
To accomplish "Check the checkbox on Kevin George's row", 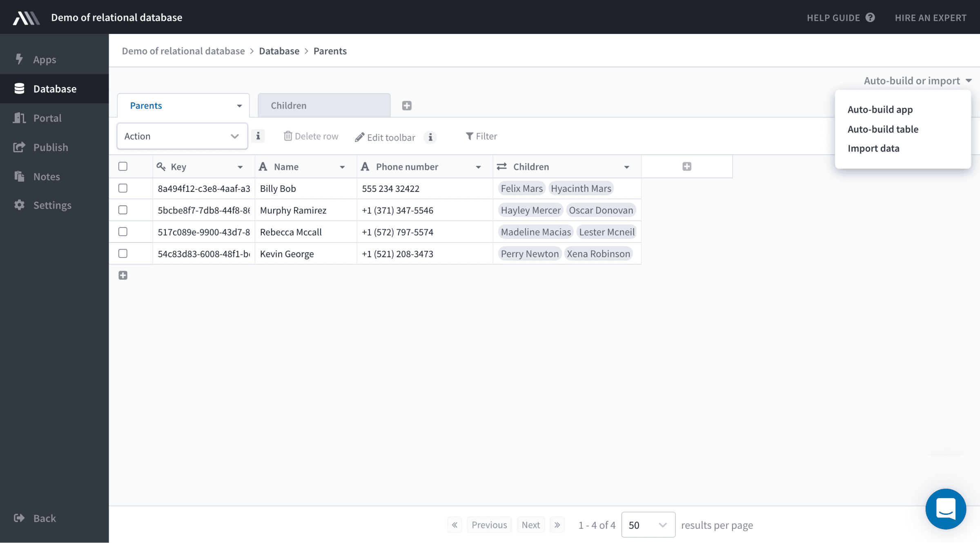I will pos(123,253).
